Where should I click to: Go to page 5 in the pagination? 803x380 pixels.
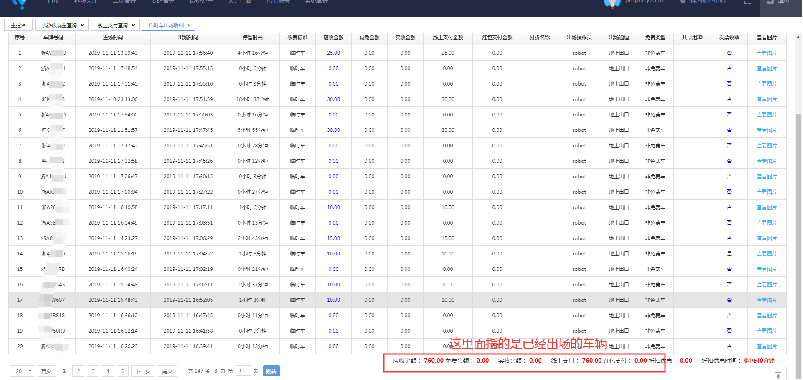(122, 371)
